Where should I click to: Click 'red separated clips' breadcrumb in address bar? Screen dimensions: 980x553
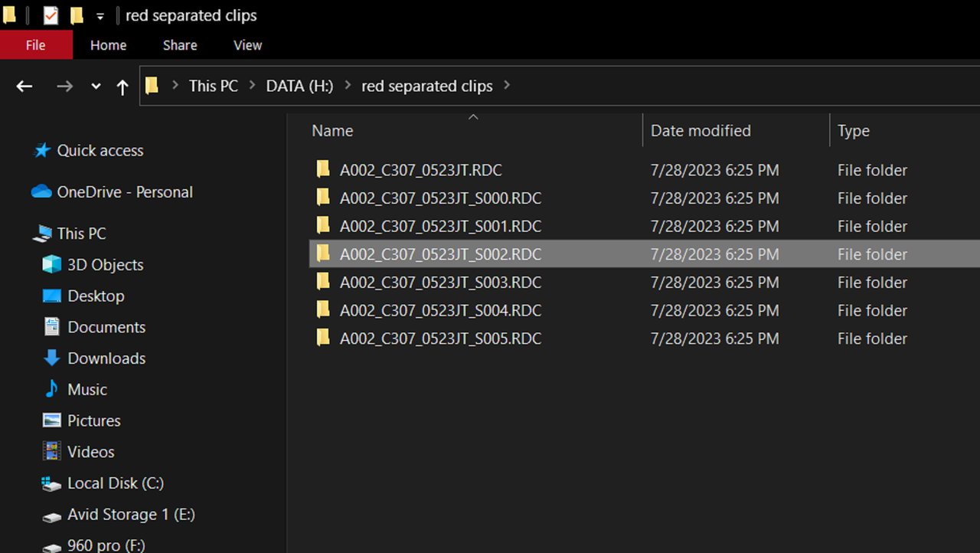click(427, 86)
